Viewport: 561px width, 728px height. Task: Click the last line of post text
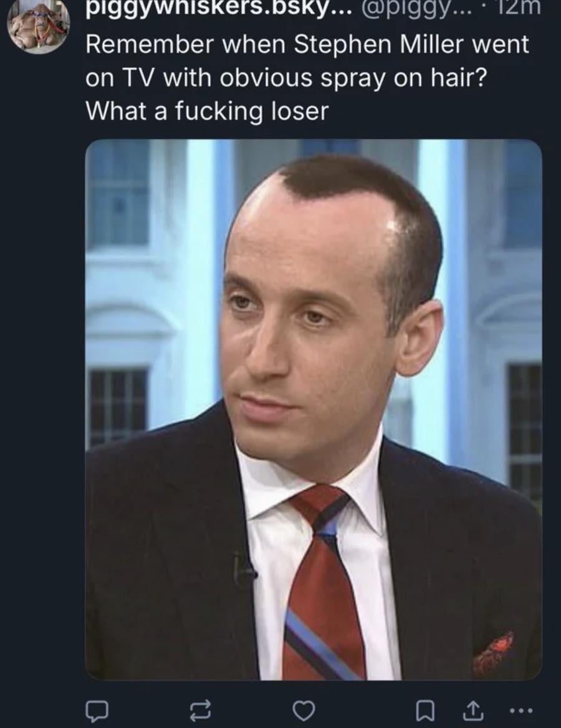(x=207, y=112)
